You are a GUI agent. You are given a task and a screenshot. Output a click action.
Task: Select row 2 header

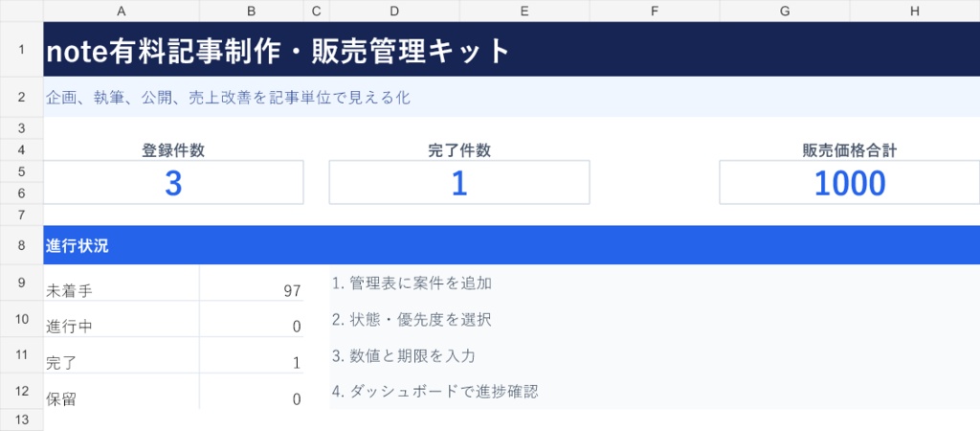pos(22,97)
